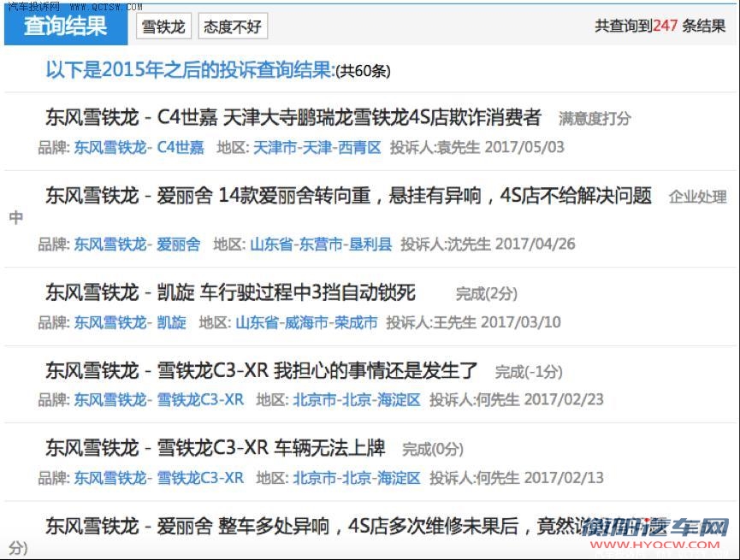Open 北京市-北京-海淀区 link dated 2017/02/13

pyautogui.click(x=357, y=478)
